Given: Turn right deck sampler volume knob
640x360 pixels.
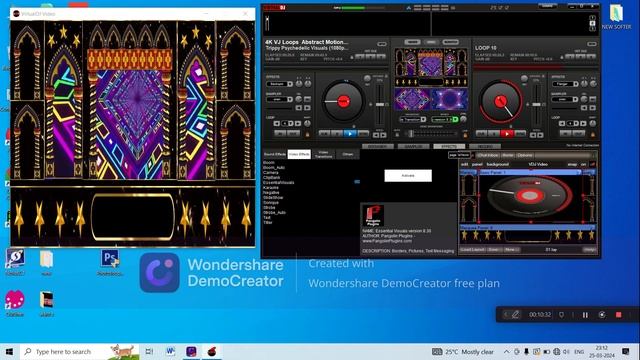Looking at the screenshot, I should [584, 99].
